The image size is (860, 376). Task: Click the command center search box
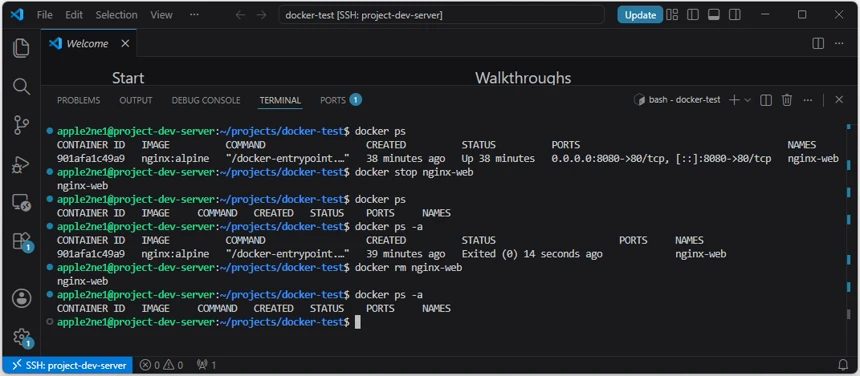pos(442,15)
